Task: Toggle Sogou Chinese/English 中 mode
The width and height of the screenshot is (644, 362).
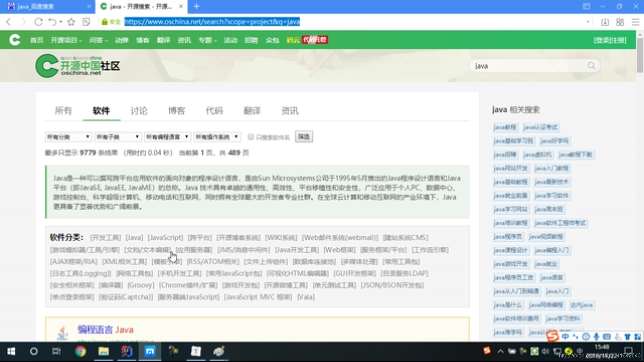Action: coord(565,337)
